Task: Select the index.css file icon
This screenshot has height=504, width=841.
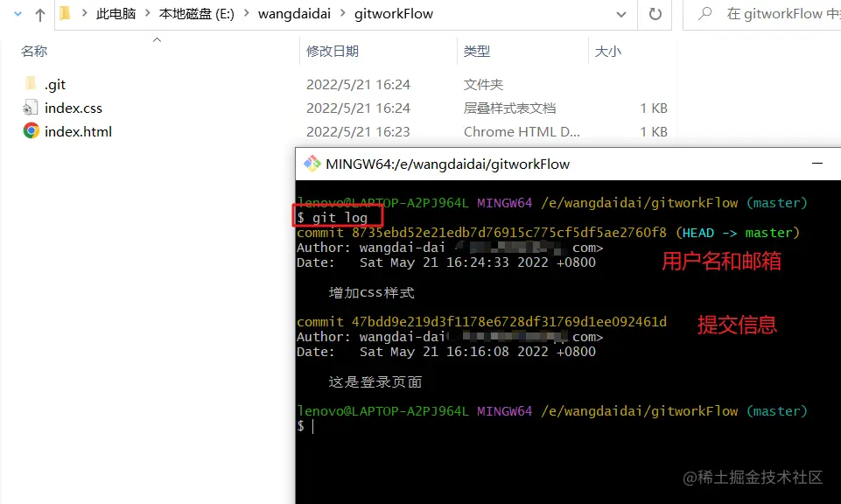Action: point(31,108)
